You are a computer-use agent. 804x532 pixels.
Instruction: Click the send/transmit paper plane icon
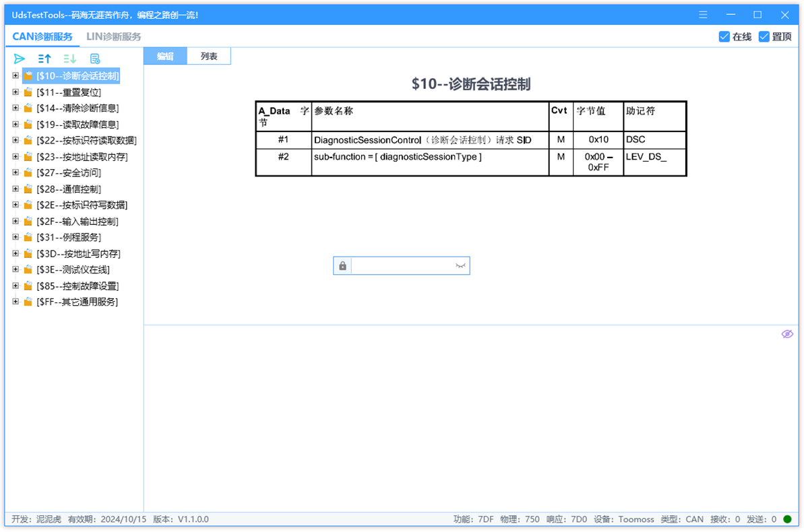click(19, 59)
